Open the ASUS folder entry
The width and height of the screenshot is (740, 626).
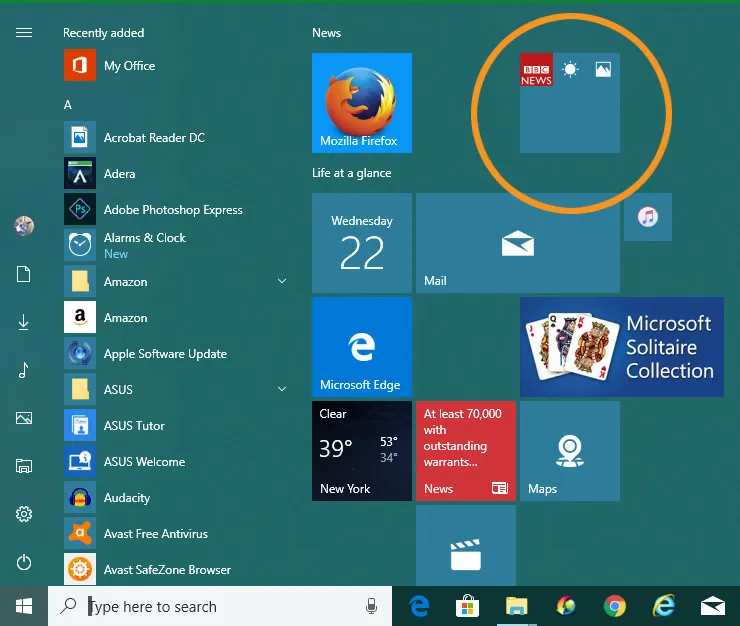pos(176,389)
